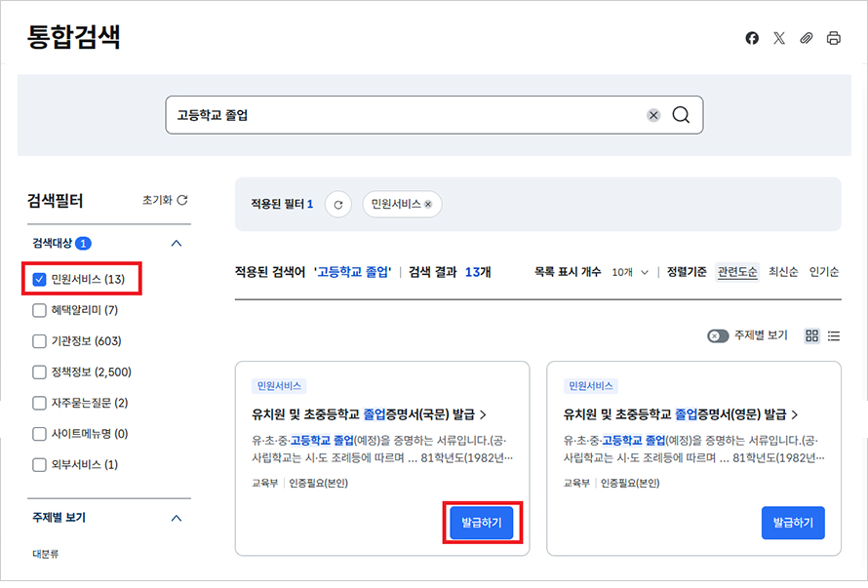The image size is (868, 588).
Task: Click 발급하기 for the 졸업증명서(국문) card
Action: coord(482,523)
